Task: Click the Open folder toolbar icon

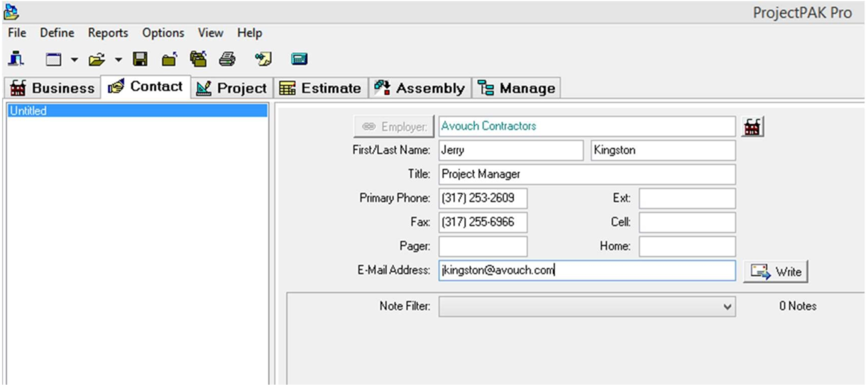Action: click(x=97, y=60)
